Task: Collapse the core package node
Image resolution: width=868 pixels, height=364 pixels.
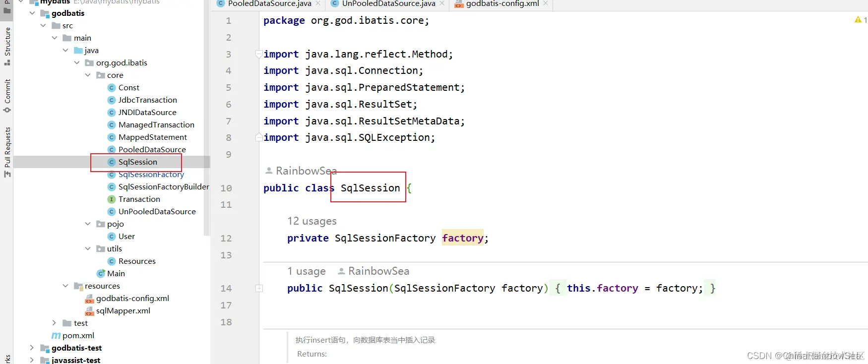Action: [88, 75]
